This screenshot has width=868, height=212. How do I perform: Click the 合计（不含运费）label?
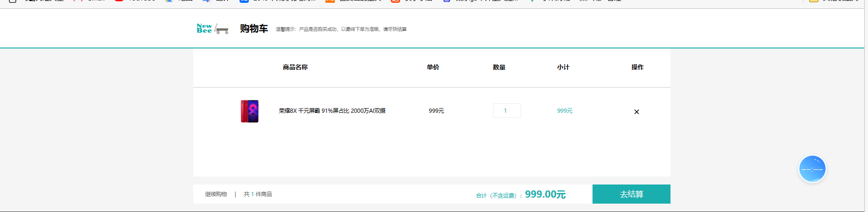point(499,196)
